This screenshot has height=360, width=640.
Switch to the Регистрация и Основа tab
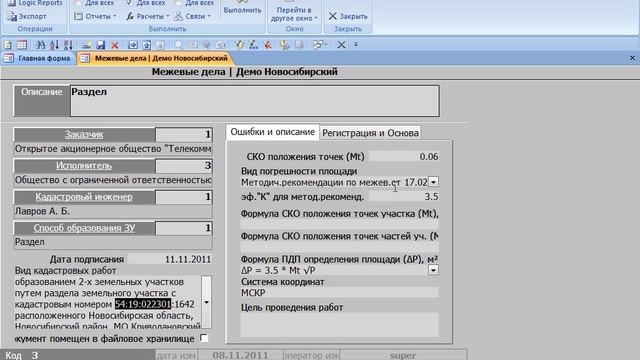(370, 133)
